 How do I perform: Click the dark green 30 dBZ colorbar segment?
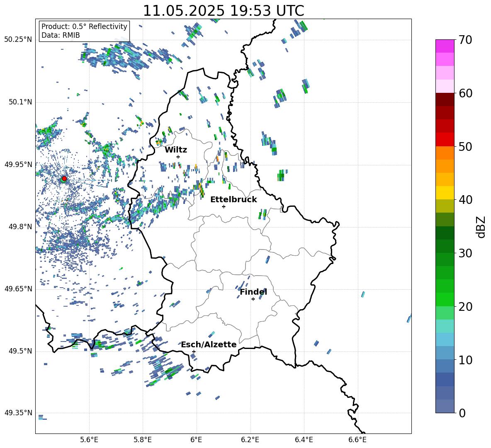[x=445, y=246]
